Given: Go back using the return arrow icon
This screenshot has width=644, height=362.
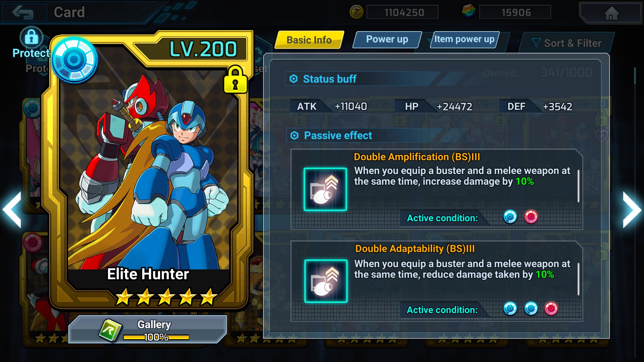Looking at the screenshot, I should [x=23, y=12].
